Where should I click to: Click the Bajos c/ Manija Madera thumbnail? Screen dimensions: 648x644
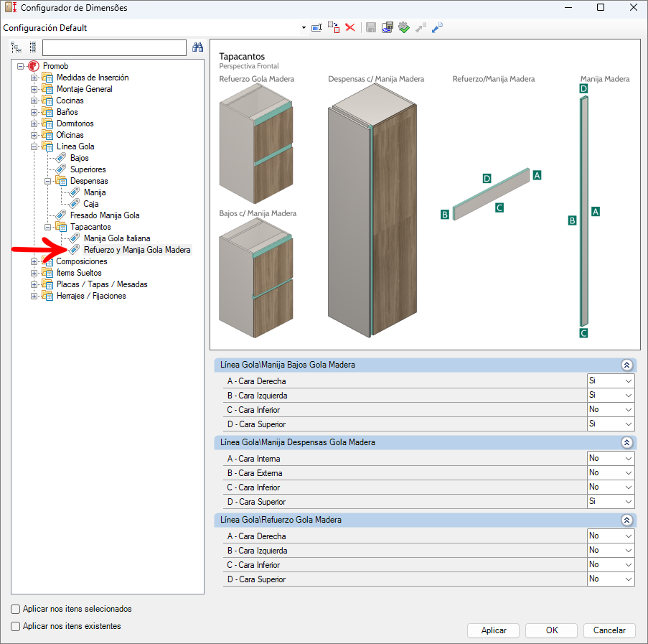pyautogui.click(x=256, y=278)
